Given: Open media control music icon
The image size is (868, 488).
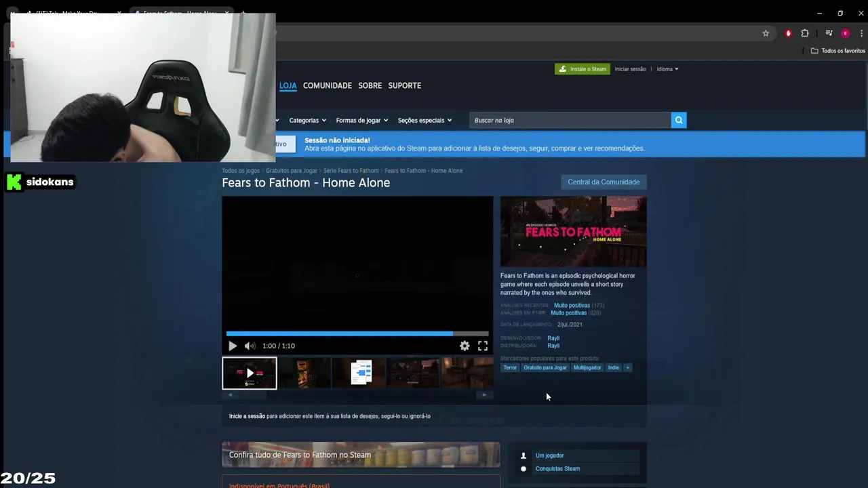Looking at the screenshot, I should [x=829, y=33].
